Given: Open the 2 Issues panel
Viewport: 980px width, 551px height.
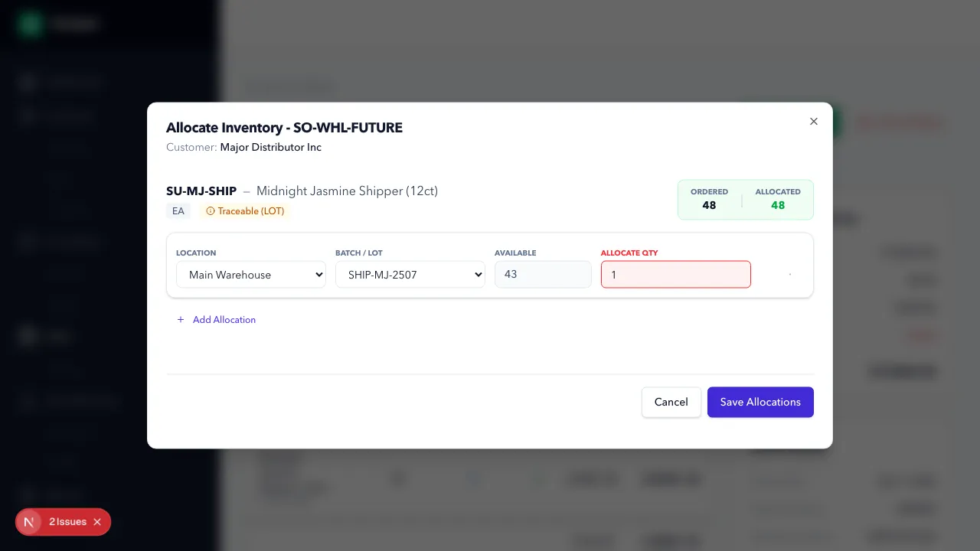Looking at the screenshot, I should click(x=67, y=521).
